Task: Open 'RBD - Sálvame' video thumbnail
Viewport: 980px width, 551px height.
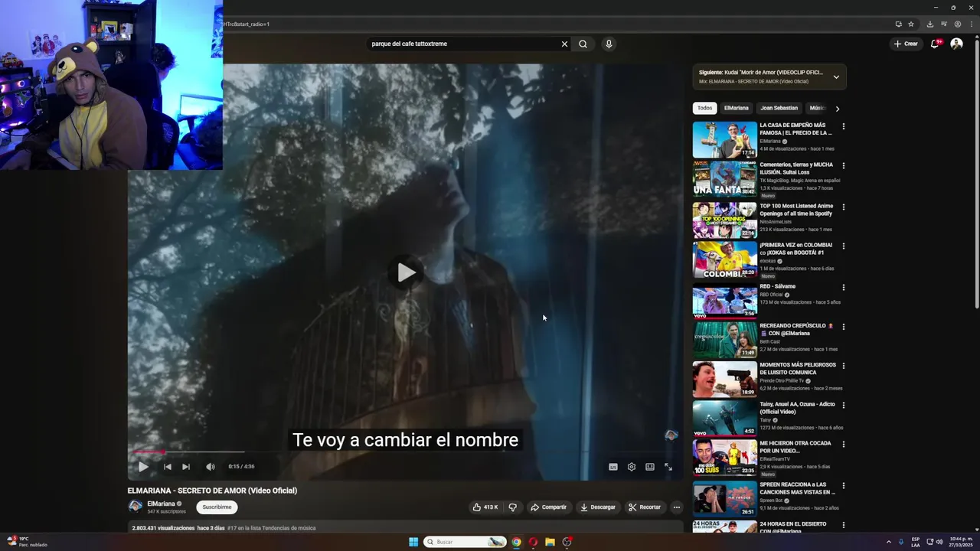Action: point(724,300)
